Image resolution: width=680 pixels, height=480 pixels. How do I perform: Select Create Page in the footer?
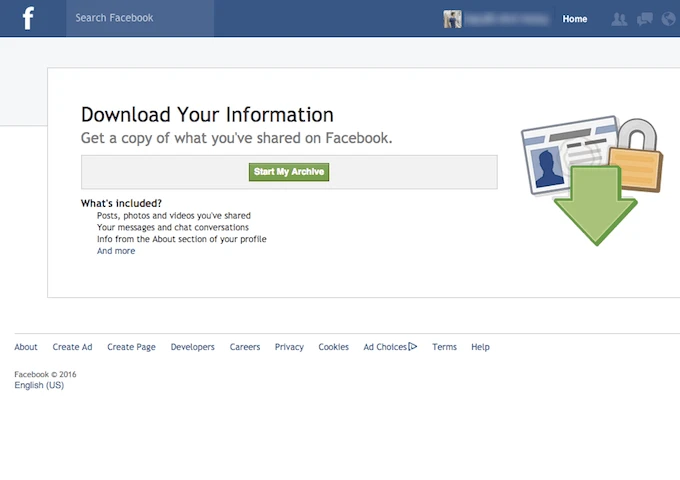coord(131,347)
